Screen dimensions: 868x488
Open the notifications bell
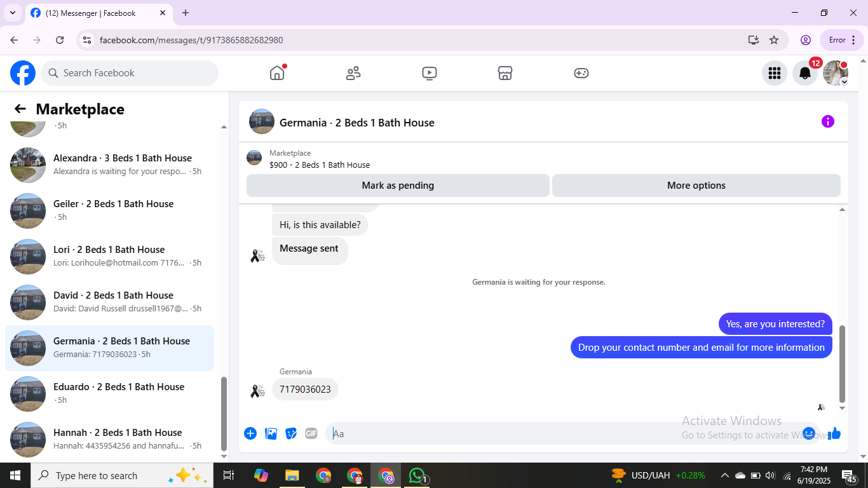pos(805,73)
